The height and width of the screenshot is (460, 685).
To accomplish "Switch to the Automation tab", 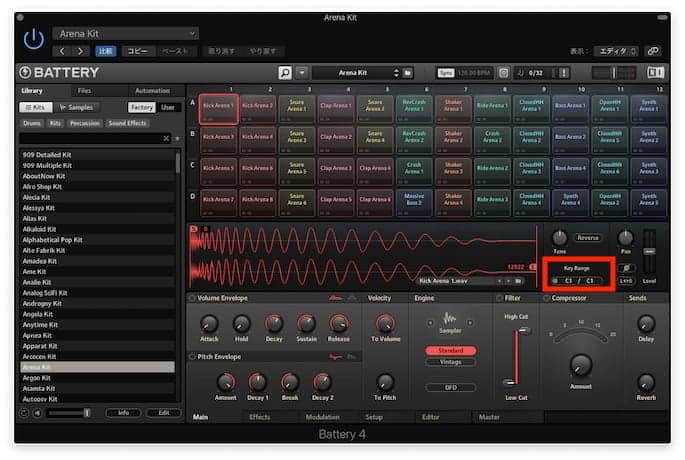I will coord(152,90).
